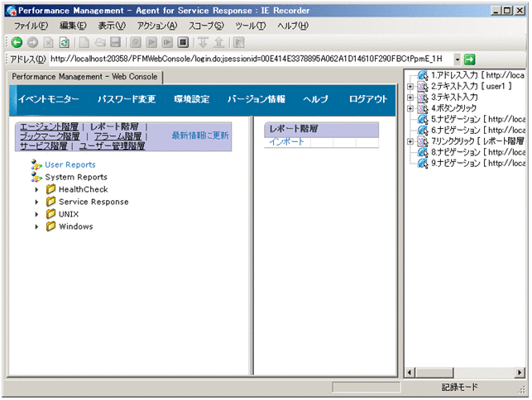Click the Open folder toolbar icon
Image resolution: width=532 pixels, height=400 pixels.
click(100, 42)
